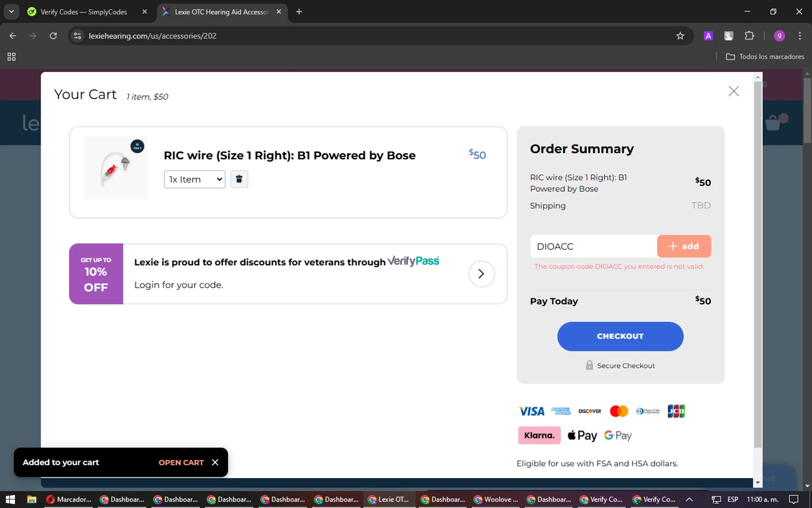
Task: Go forward in browser history
Action: pyautogui.click(x=33, y=36)
